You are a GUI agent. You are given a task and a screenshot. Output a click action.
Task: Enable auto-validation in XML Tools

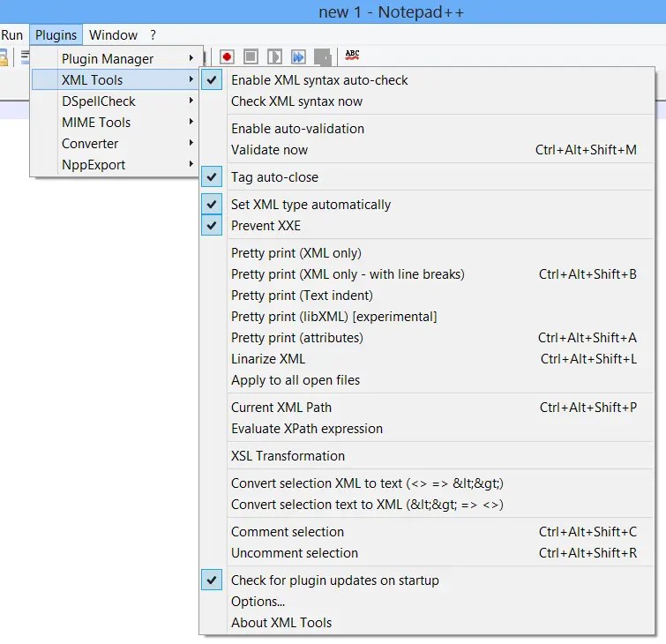pos(427,128)
